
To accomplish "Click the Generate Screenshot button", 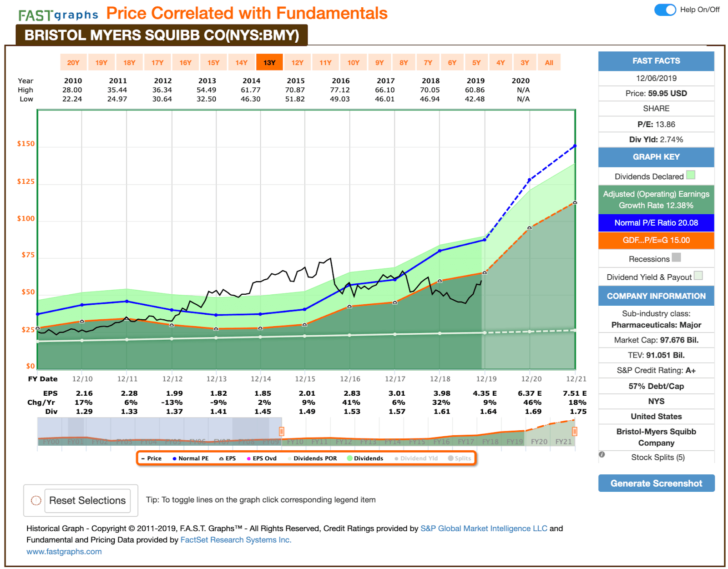I will [x=656, y=483].
